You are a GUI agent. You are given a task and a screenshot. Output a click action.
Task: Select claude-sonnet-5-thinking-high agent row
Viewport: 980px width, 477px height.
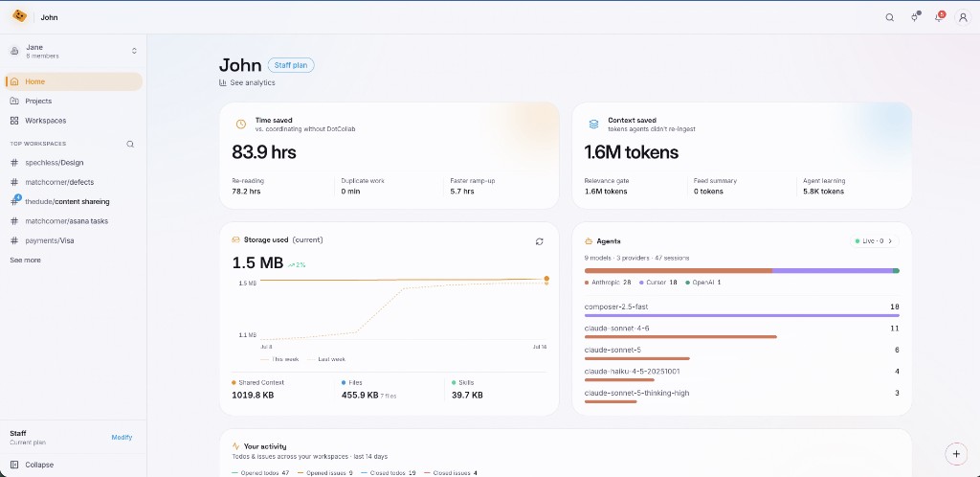pyautogui.click(x=742, y=396)
